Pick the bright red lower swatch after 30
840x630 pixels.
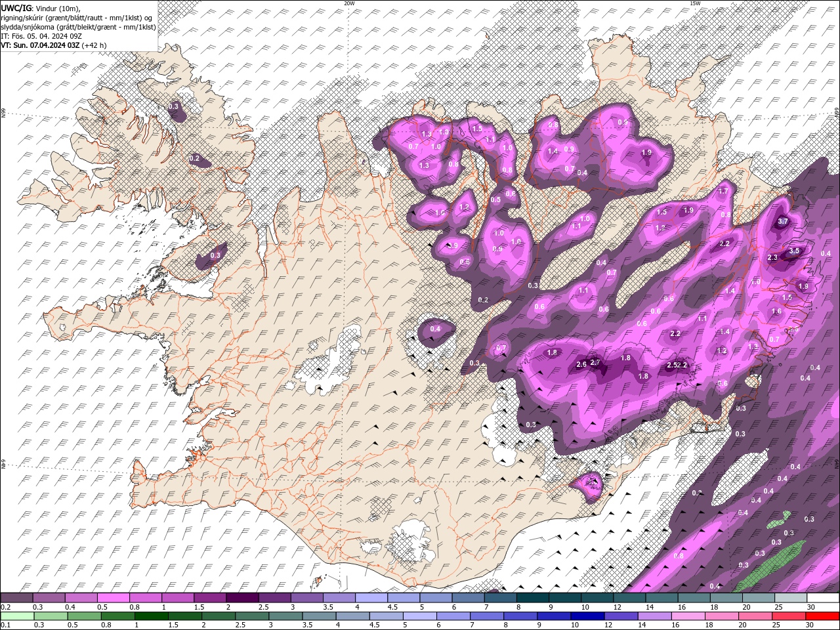(x=822, y=616)
